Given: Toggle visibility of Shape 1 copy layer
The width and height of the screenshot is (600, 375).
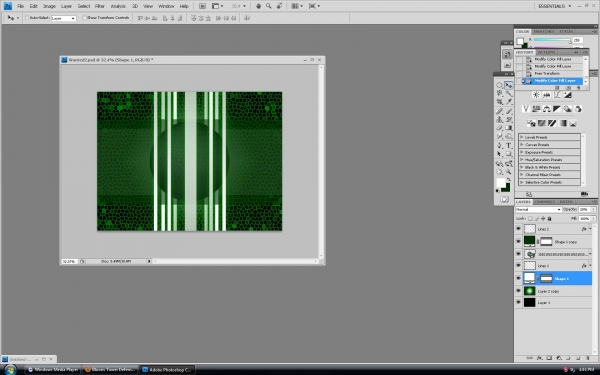Looking at the screenshot, I should 518,241.
